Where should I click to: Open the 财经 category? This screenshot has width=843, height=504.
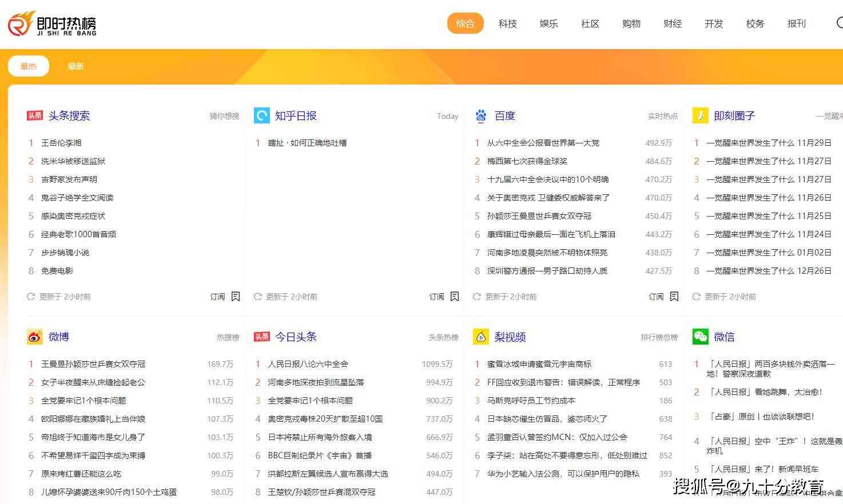(673, 23)
